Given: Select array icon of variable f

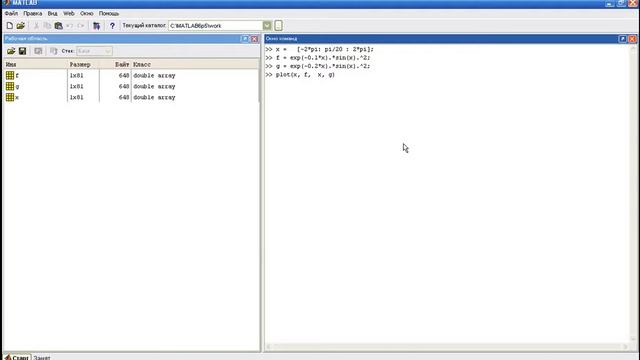Looking at the screenshot, I should pyautogui.click(x=10, y=76).
